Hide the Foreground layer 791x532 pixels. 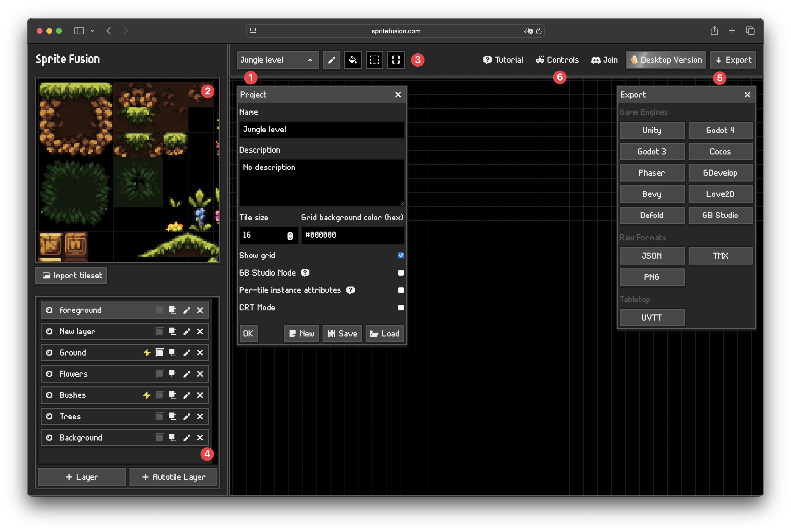coord(49,310)
